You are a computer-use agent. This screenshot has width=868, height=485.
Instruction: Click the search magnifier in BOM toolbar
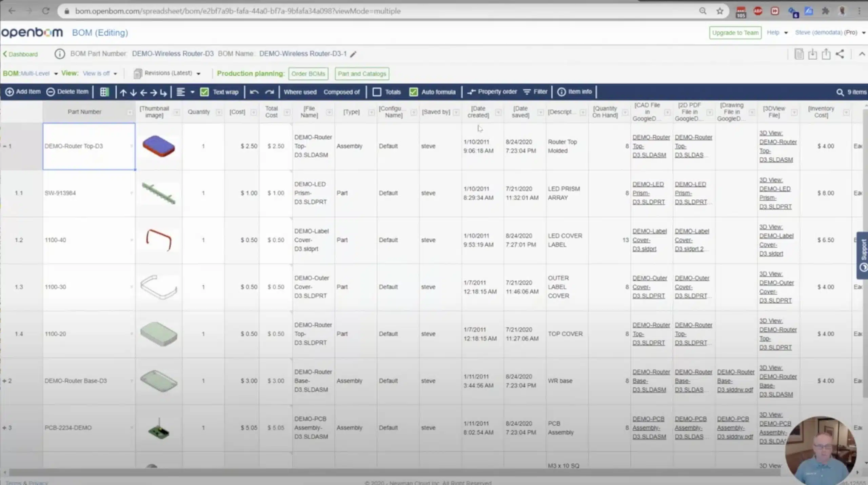click(x=840, y=92)
